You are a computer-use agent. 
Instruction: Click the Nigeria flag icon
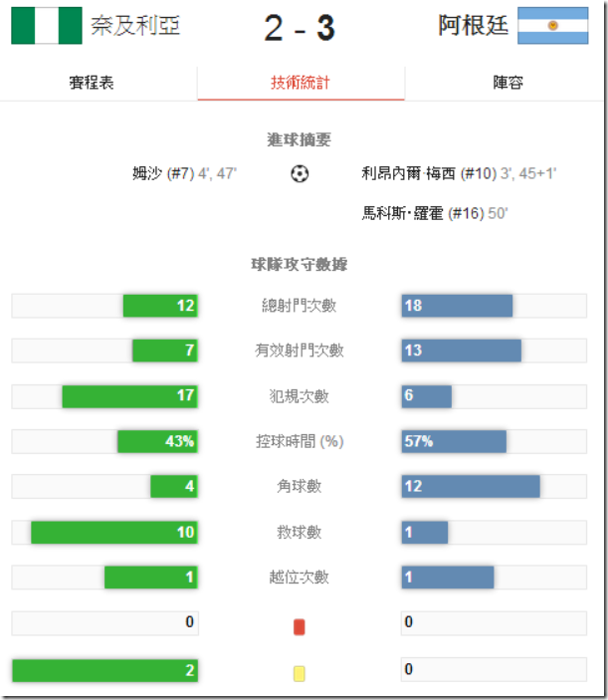pyautogui.click(x=46, y=26)
